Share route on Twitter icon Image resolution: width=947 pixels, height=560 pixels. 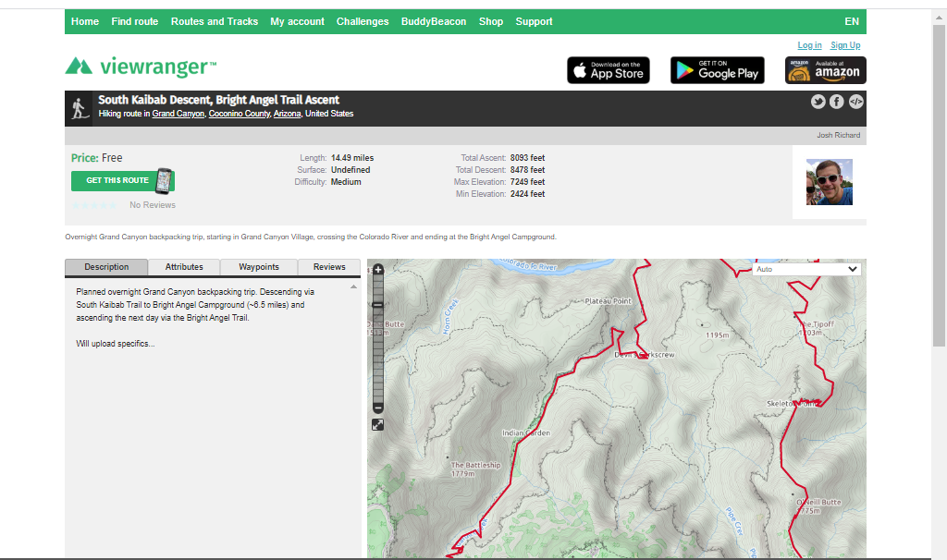[818, 102]
